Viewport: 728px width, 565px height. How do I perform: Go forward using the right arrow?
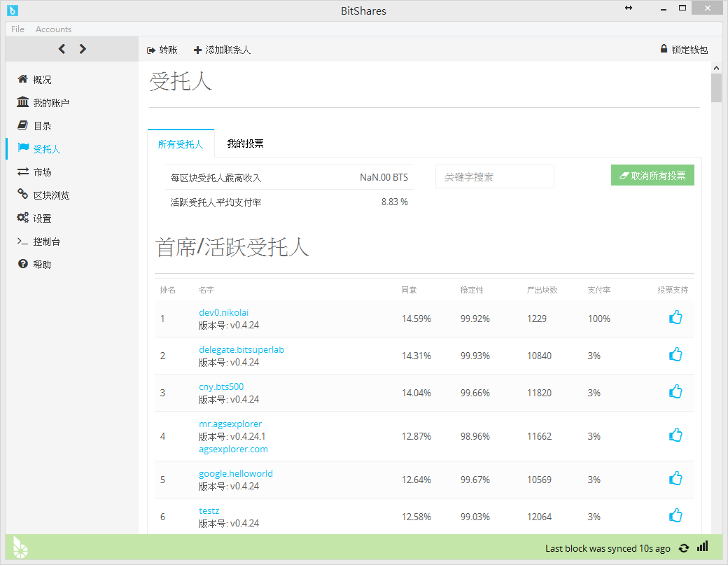(83, 49)
